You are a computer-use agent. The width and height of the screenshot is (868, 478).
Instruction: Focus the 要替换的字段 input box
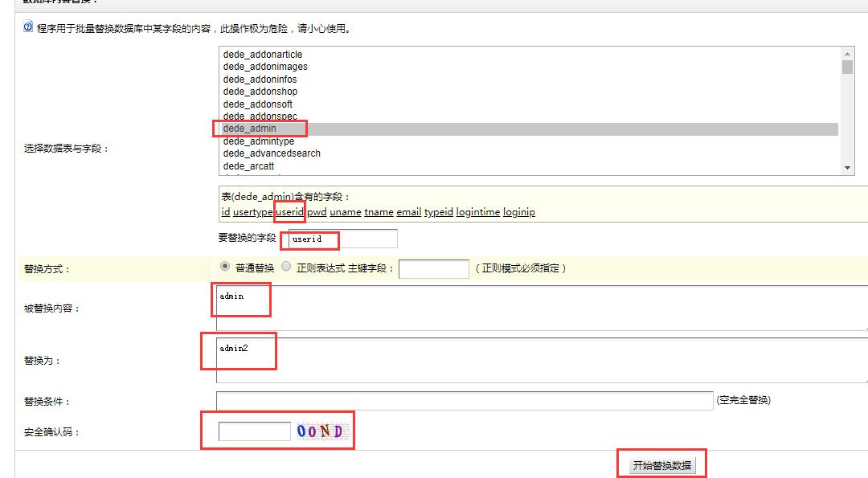[x=344, y=239]
